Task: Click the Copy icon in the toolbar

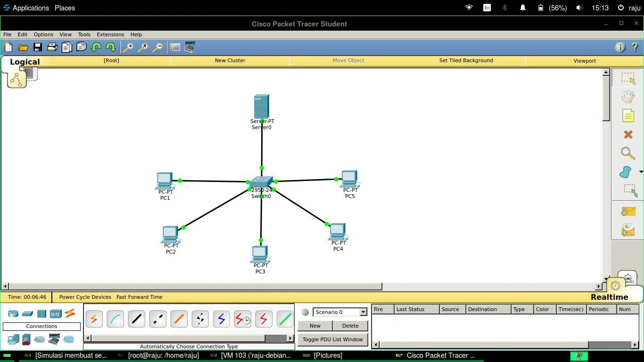Action: (67, 47)
